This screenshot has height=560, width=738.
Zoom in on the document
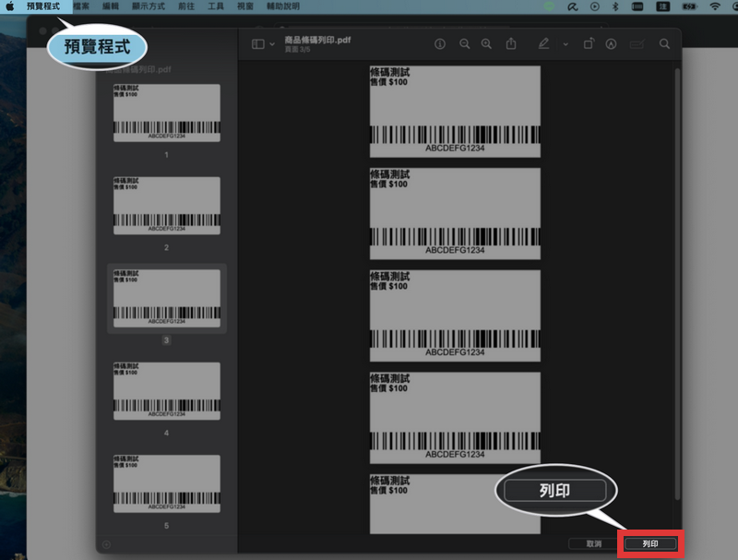pyautogui.click(x=487, y=44)
